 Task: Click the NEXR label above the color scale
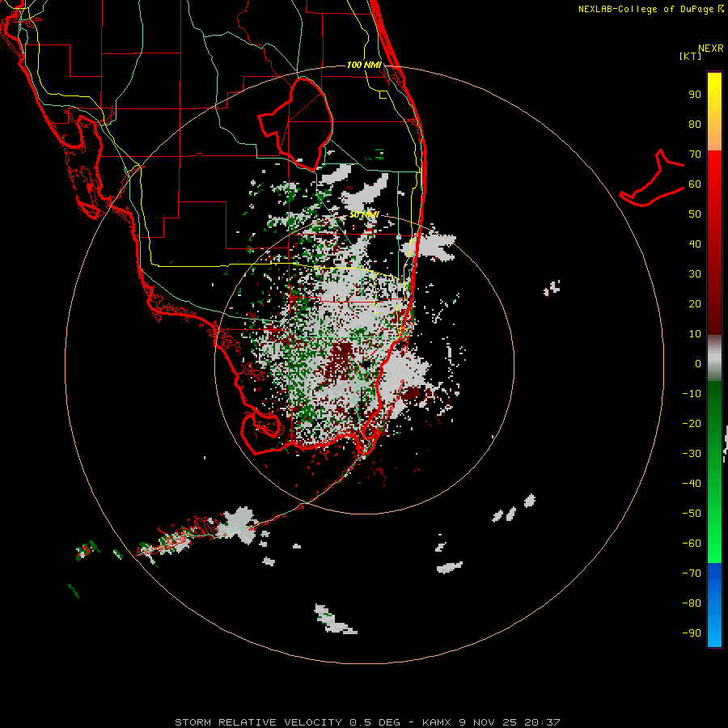[x=711, y=49]
